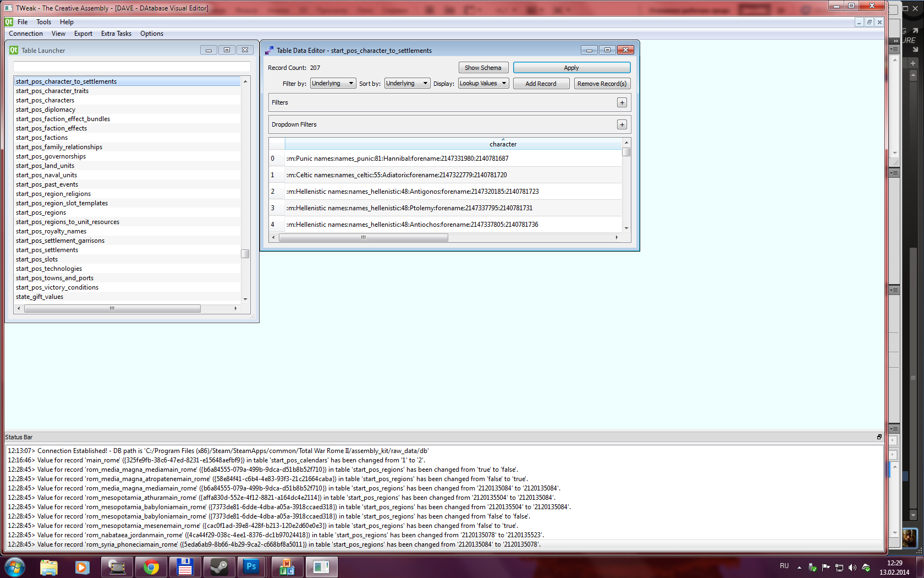Select start_pos_naval_units table
The image size is (924, 578).
tap(128, 175)
